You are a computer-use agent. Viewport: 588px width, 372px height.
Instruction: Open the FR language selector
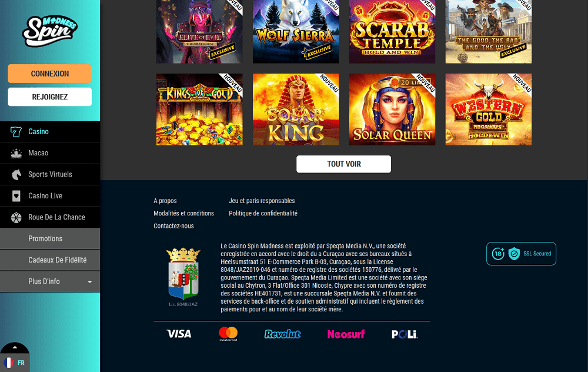click(14, 363)
